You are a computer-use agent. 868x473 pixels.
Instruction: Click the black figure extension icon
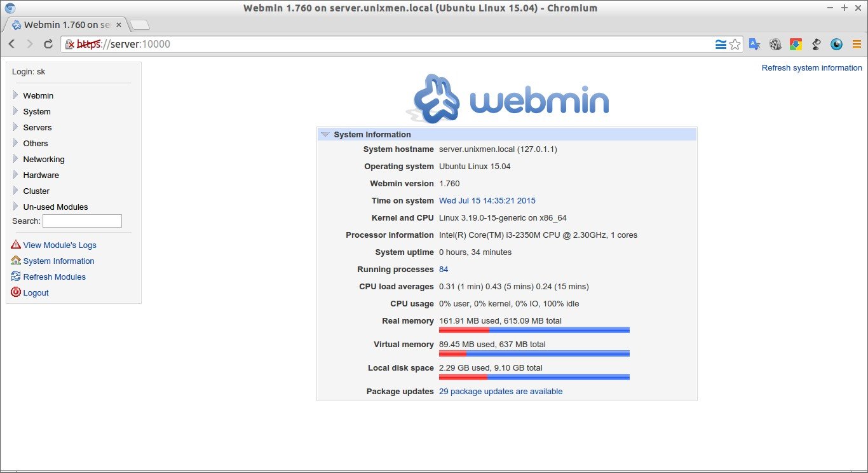click(817, 45)
